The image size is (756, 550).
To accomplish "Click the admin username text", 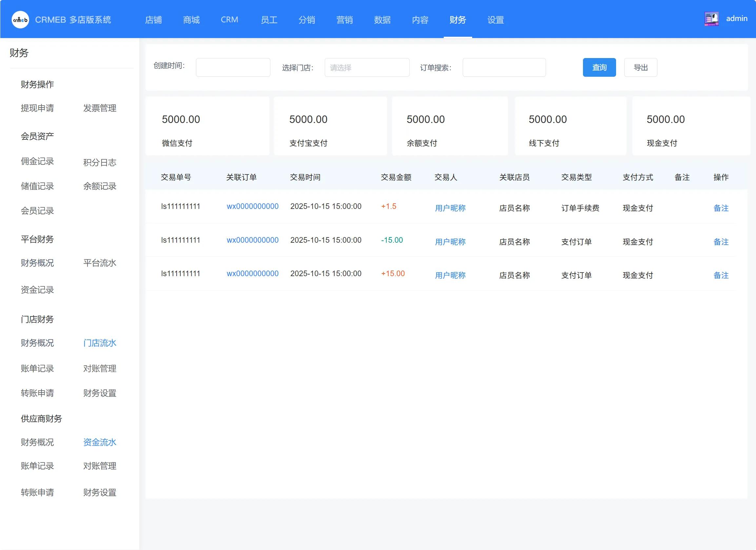I will pos(737,19).
